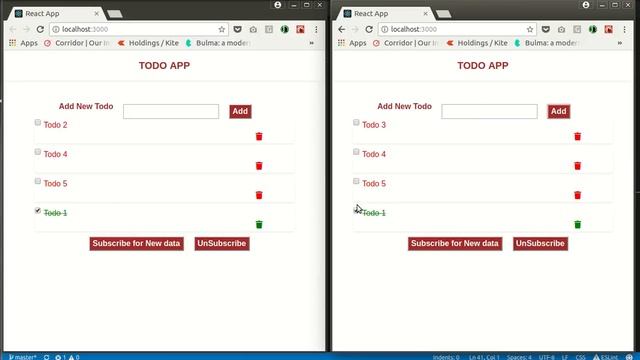This screenshot has width=640, height=360.
Task: Click Add button in right window
Action: coord(559,111)
